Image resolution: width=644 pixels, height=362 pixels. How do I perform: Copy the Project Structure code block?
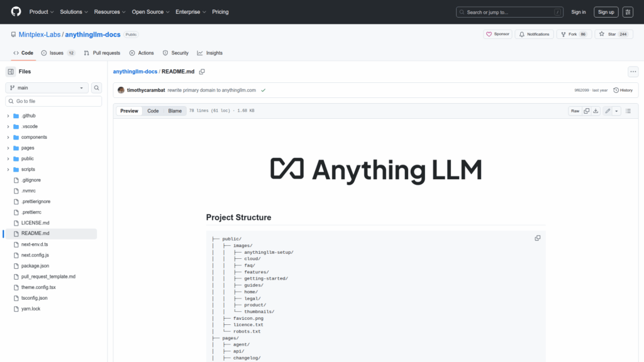click(x=537, y=238)
